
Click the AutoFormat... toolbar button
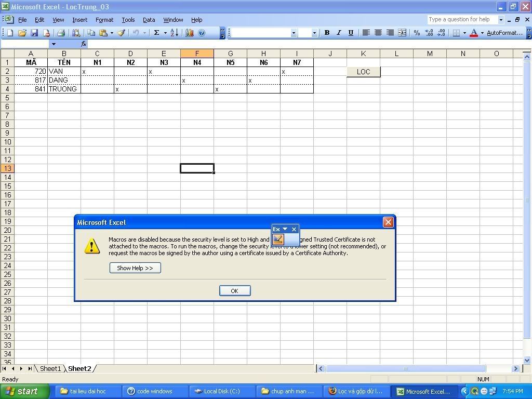click(x=504, y=33)
